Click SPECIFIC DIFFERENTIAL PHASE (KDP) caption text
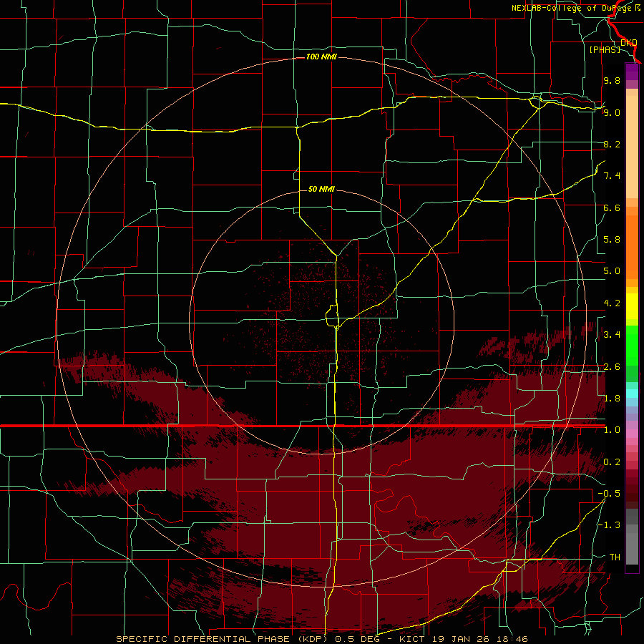 click(x=223, y=639)
